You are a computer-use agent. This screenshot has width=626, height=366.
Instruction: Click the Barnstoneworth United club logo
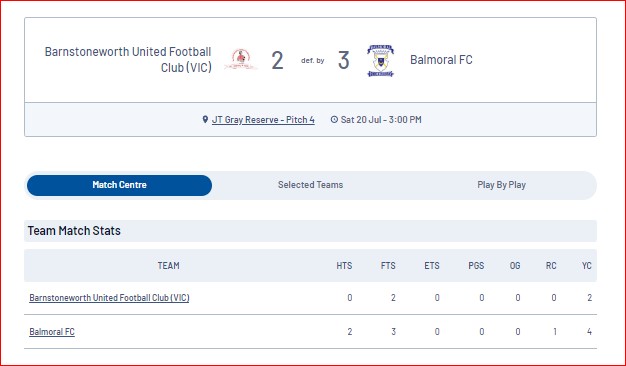[x=241, y=60]
